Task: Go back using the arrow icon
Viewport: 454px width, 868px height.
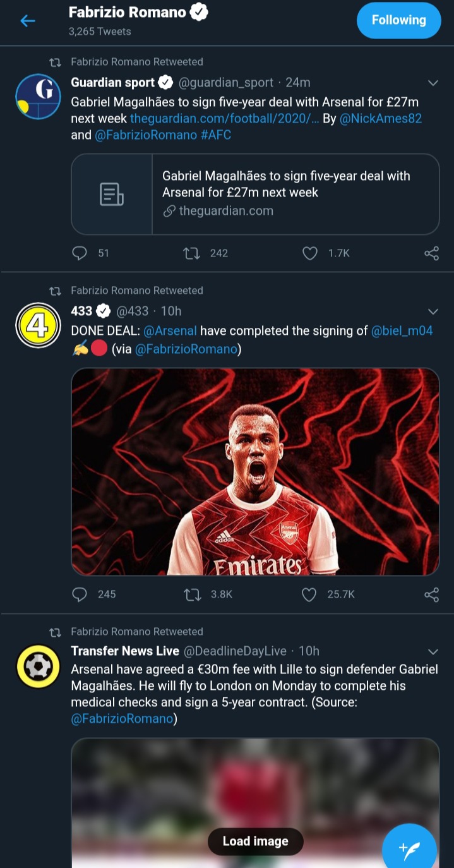Action: click(27, 21)
